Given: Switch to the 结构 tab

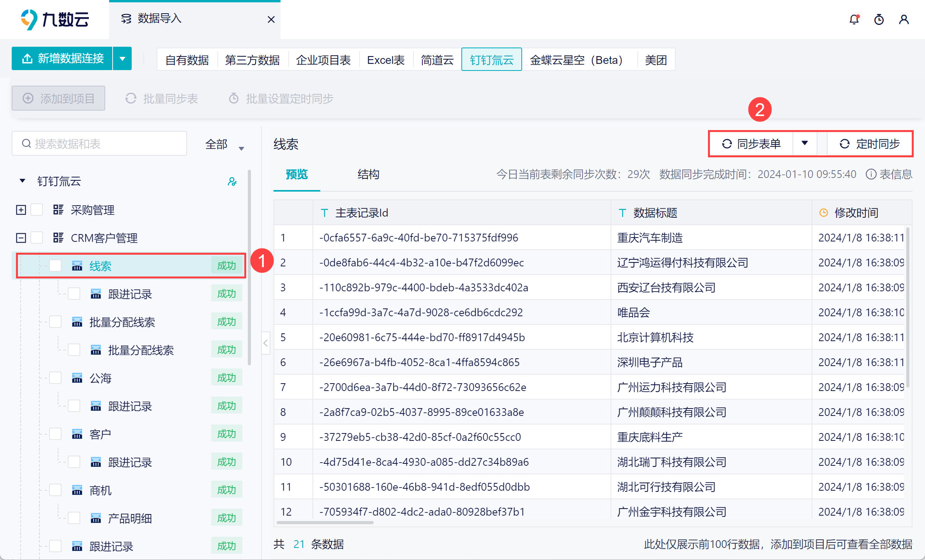Looking at the screenshot, I should coord(368,174).
